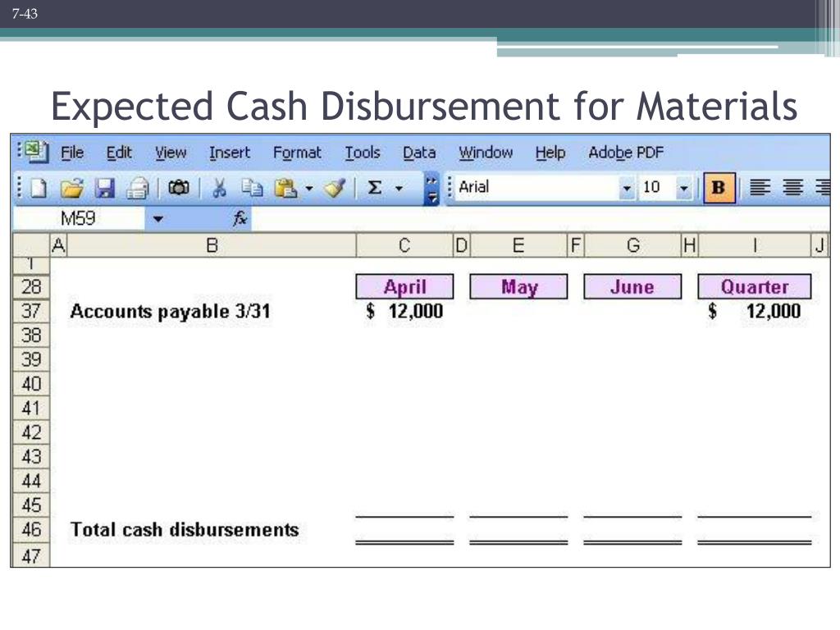Select column G header
The height and width of the screenshot is (630, 840).
pyautogui.click(x=632, y=245)
